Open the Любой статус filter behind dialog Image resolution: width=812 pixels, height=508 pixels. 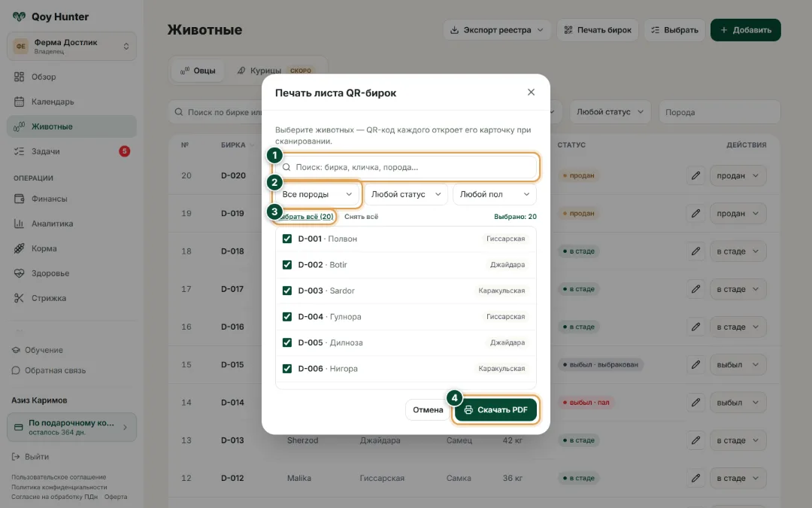tap(610, 112)
